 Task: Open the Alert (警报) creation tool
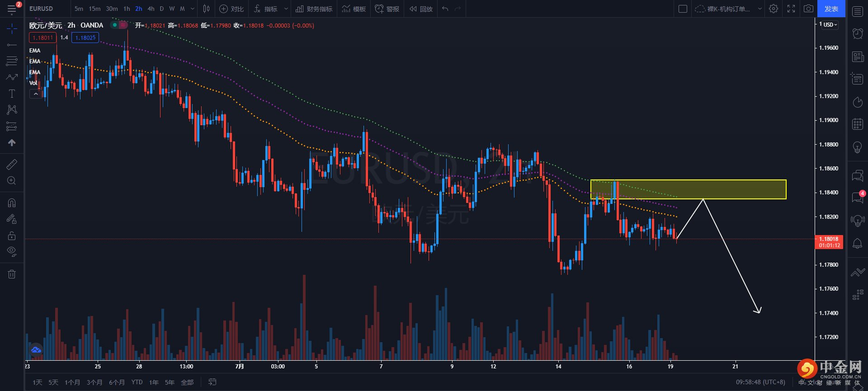tap(387, 9)
